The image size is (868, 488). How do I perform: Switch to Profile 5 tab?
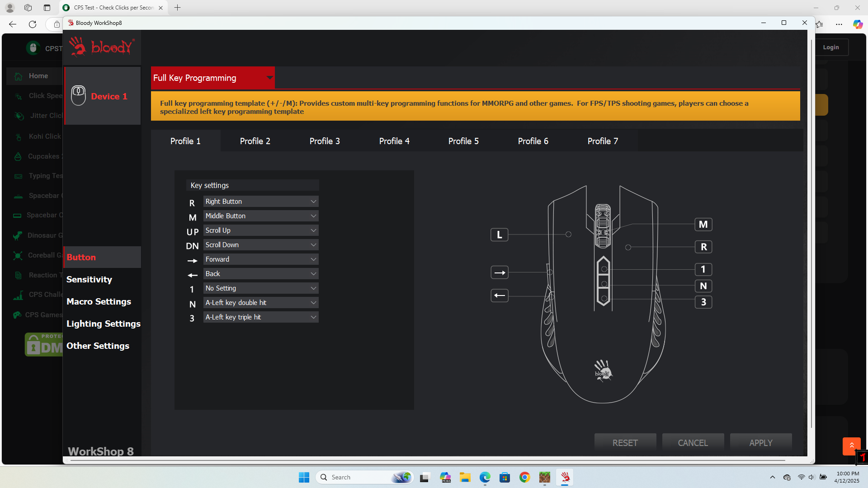(463, 141)
